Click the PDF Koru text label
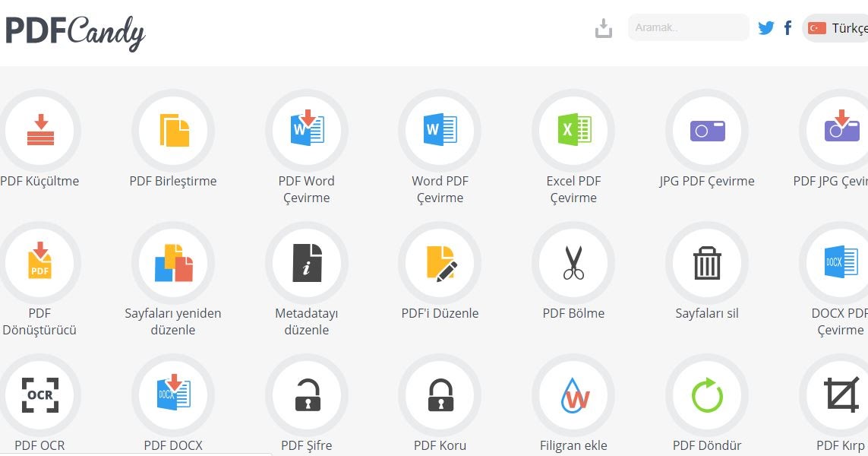This screenshot has height=456, width=868. coord(440,445)
